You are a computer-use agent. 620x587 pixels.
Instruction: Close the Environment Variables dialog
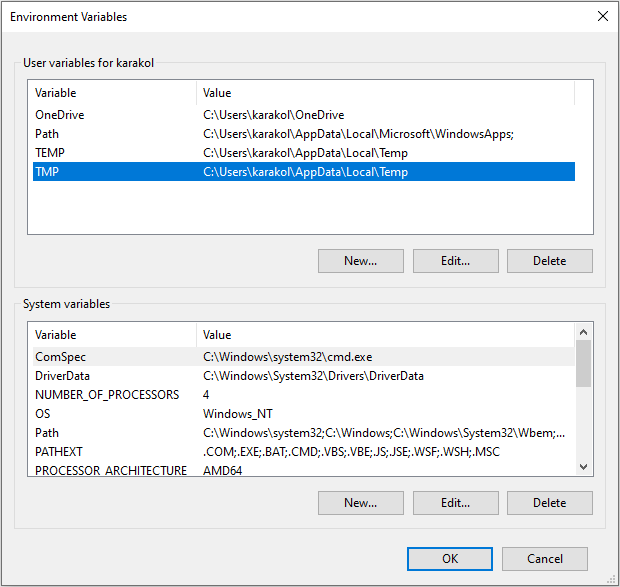[x=603, y=17]
